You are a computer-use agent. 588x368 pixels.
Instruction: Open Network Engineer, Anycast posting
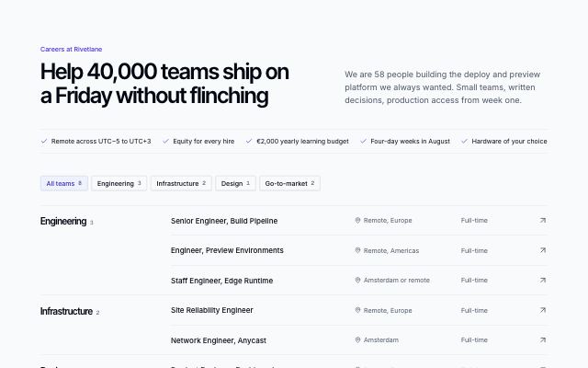[219, 340]
